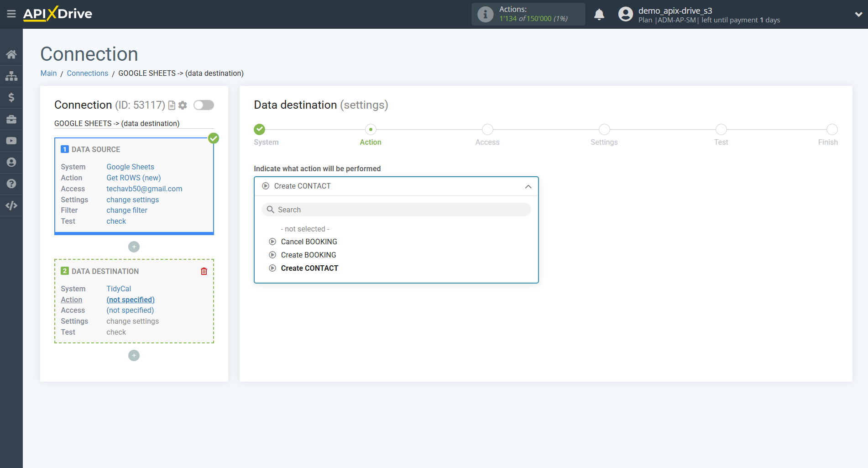
Task: Click the Search field in the action dropdown
Action: pyautogui.click(x=396, y=210)
